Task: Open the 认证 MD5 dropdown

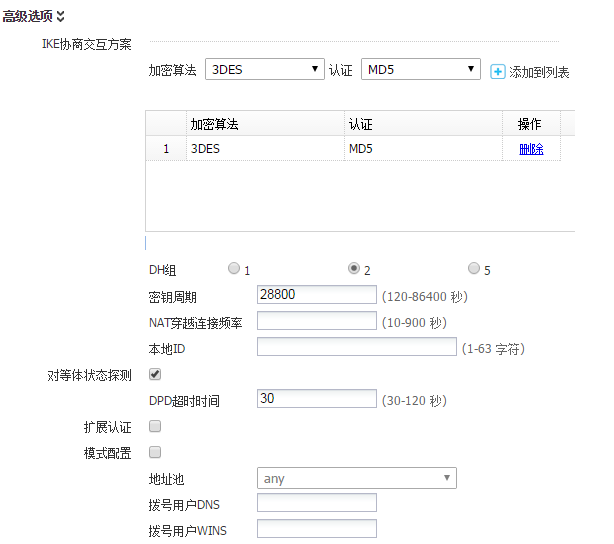Action: [x=421, y=69]
